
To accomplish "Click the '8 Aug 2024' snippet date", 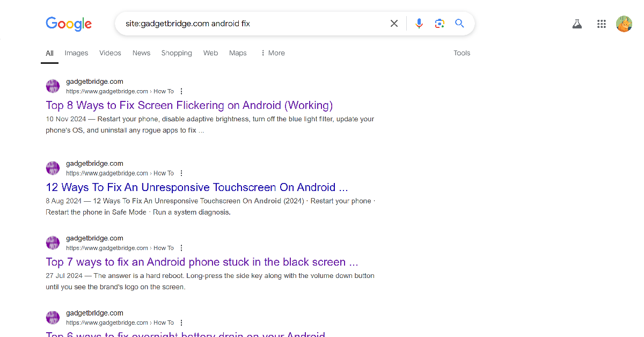I will tap(63, 201).
